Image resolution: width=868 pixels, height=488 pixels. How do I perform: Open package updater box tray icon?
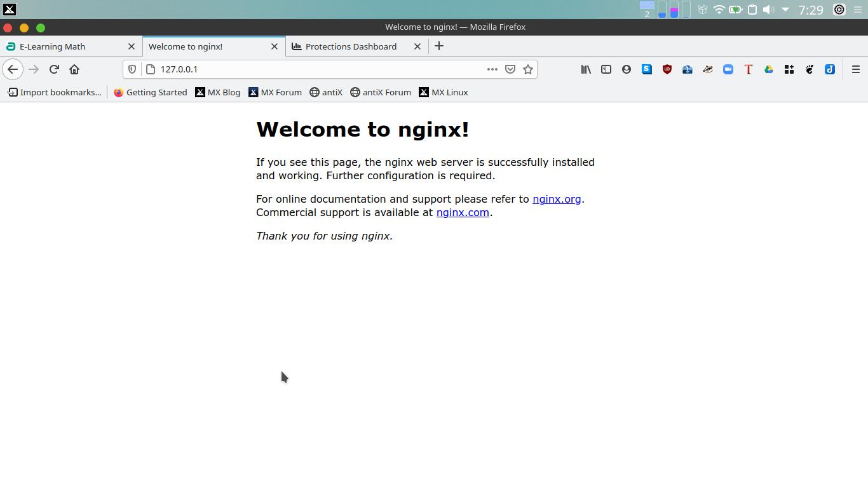(x=702, y=10)
